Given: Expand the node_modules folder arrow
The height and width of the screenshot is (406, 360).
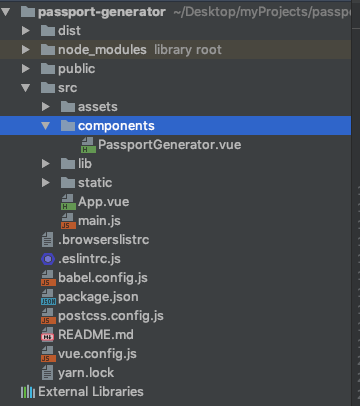Looking at the screenshot, I should point(26,50).
